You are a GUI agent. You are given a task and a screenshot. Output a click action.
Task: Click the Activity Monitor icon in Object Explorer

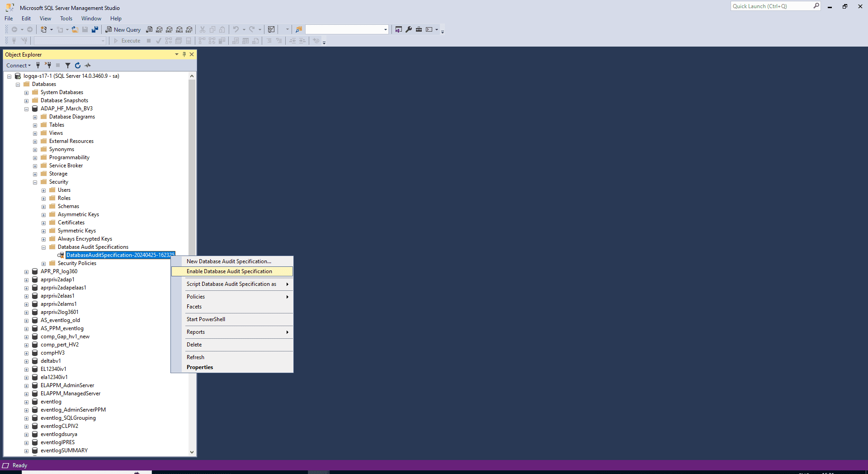pos(88,65)
